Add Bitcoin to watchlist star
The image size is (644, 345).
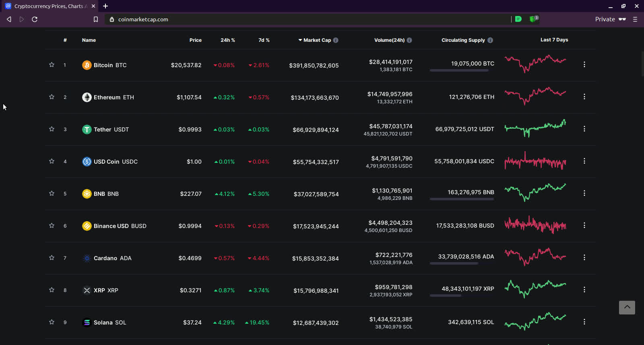tap(52, 65)
